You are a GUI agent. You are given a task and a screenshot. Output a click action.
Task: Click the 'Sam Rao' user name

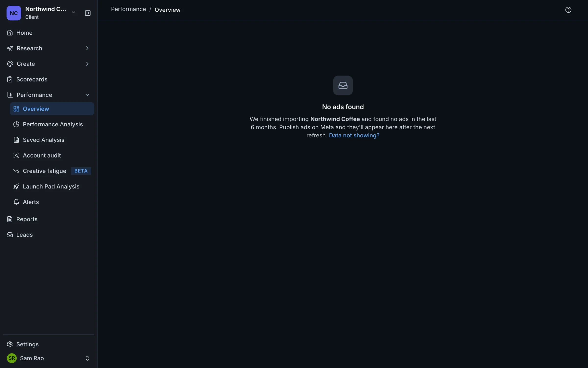tap(32, 358)
